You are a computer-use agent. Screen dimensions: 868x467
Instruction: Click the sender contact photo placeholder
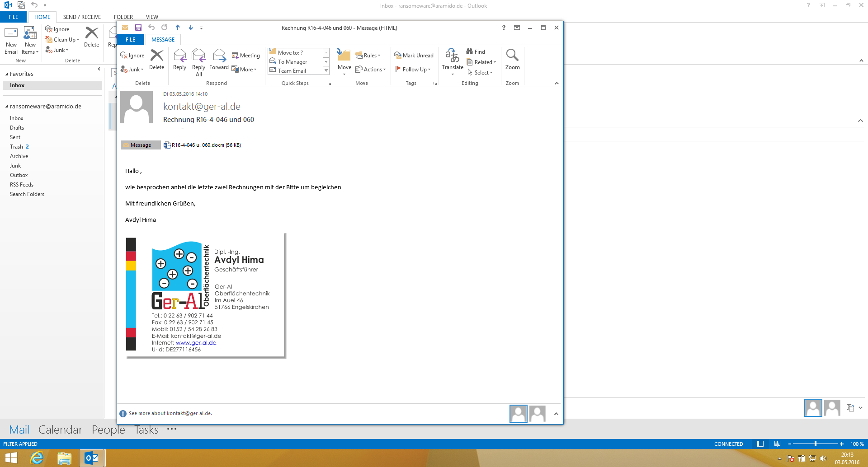click(x=137, y=107)
